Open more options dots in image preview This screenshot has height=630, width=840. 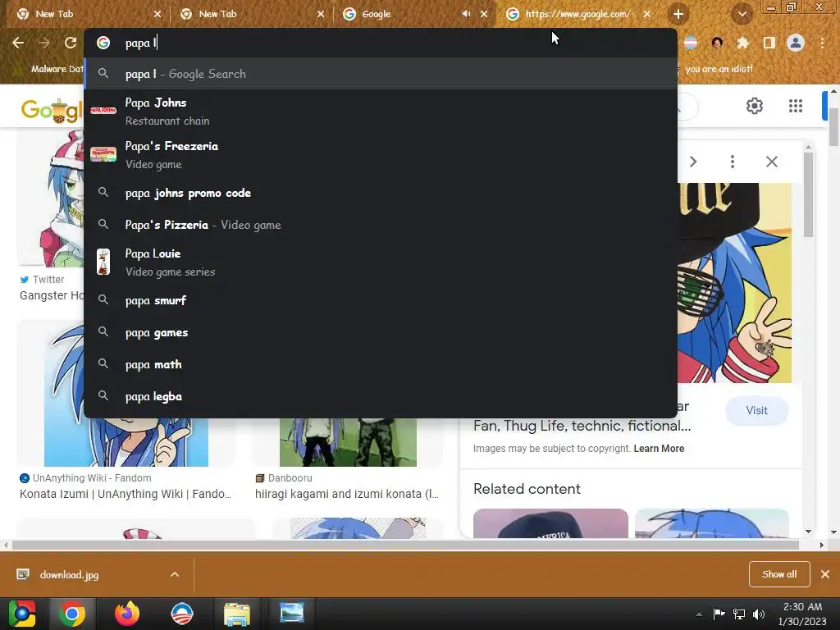[x=733, y=162]
